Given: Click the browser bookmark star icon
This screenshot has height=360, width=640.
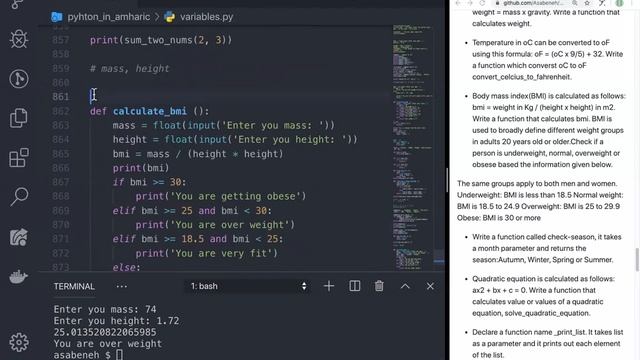Looking at the screenshot, I should point(587,3).
